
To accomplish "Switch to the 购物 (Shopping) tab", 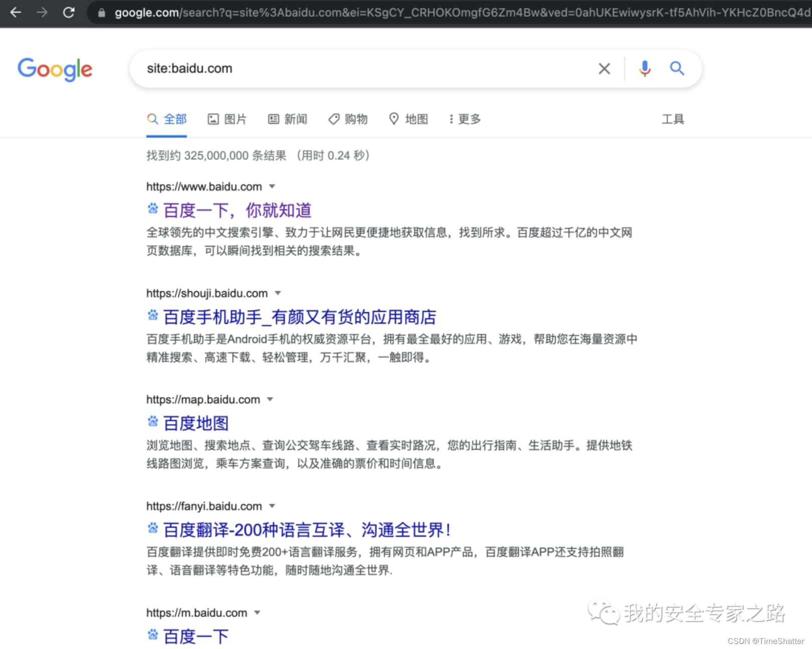I will [348, 119].
